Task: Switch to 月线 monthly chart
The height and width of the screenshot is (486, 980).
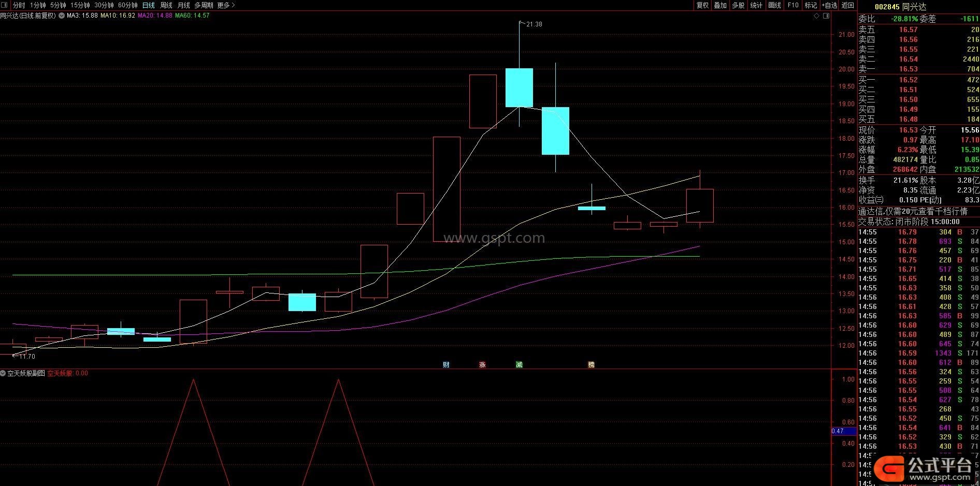Action: click(x=184, y=5)
